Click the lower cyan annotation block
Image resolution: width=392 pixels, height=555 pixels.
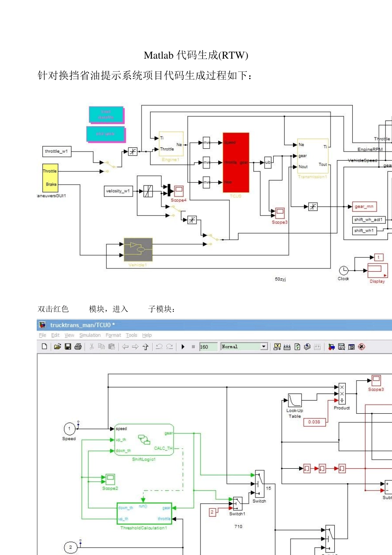[106, 134]
